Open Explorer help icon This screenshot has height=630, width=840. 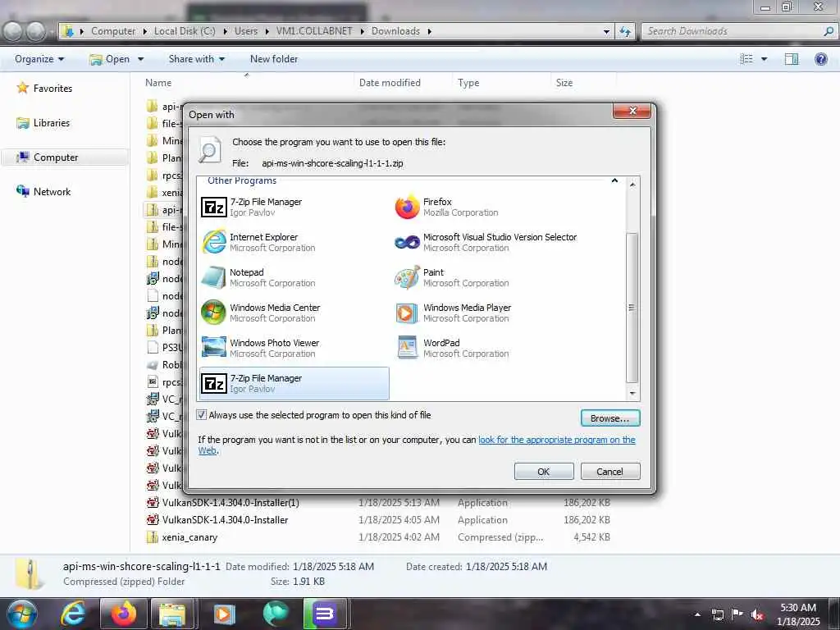(820, 59)
